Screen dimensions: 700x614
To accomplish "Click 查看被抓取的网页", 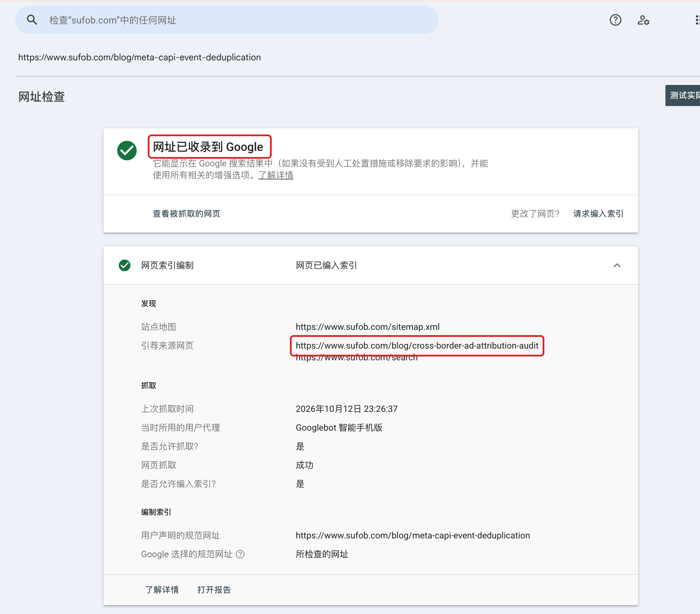I will (x=186, y=214).
